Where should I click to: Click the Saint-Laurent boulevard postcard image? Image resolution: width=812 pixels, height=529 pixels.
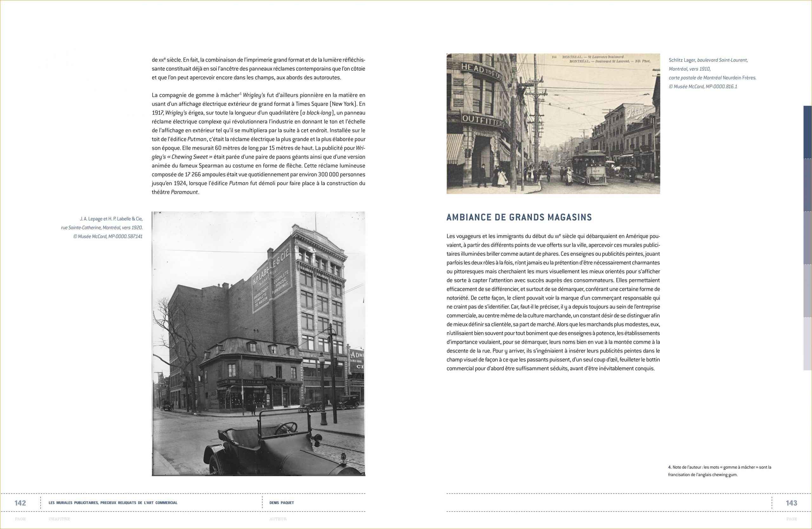[553, 124]
